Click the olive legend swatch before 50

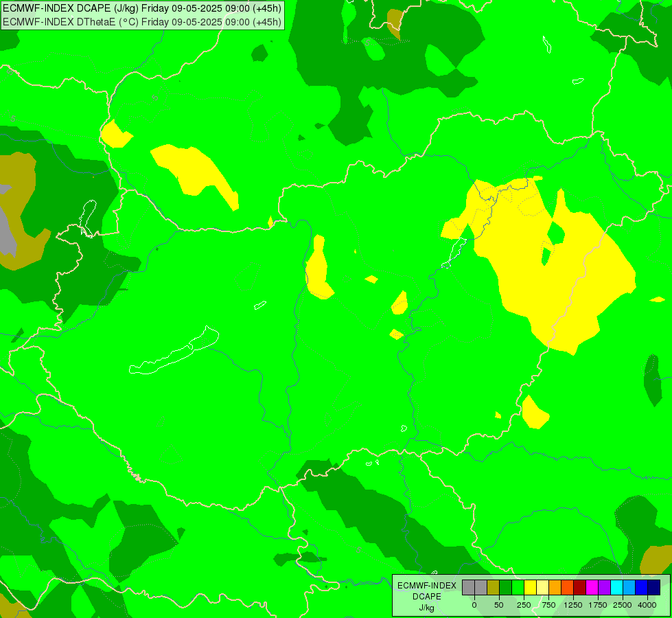tap(494, 587)
